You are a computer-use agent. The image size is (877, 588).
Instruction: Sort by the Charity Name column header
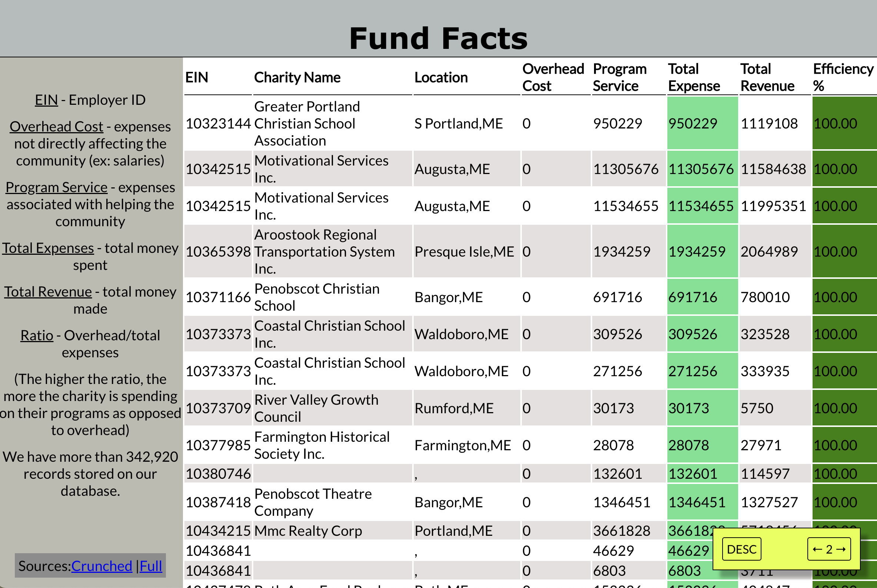click(x=297, y=78)
